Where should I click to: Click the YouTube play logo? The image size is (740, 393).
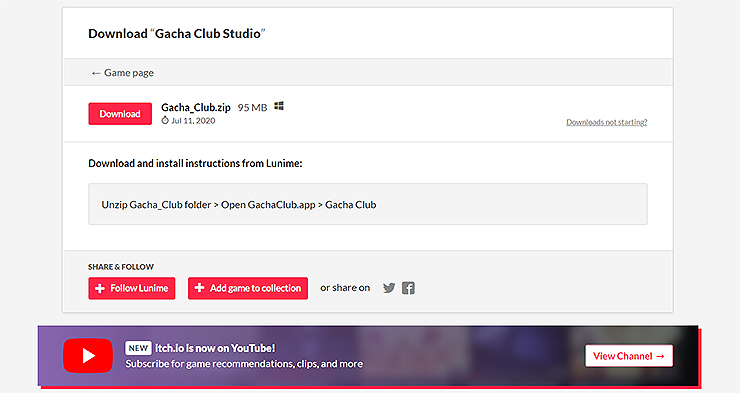click(x=88, y=355)
